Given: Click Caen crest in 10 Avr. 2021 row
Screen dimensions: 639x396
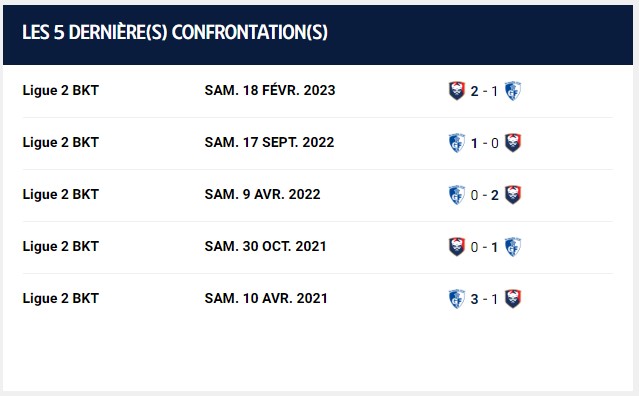Looking at the screenshot, I should pyautogui.click(x=513, y=299).
